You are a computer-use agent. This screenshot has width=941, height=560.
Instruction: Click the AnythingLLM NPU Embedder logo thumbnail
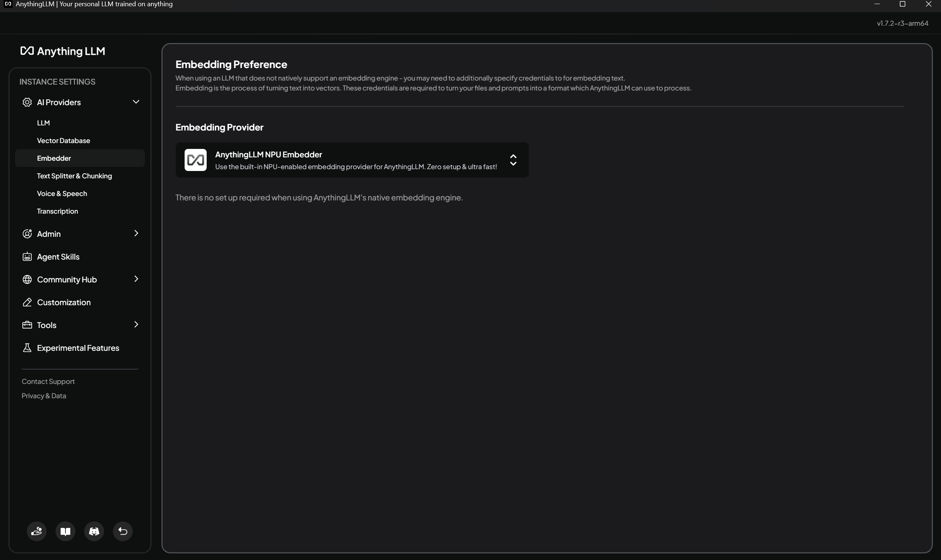[196, 160]
